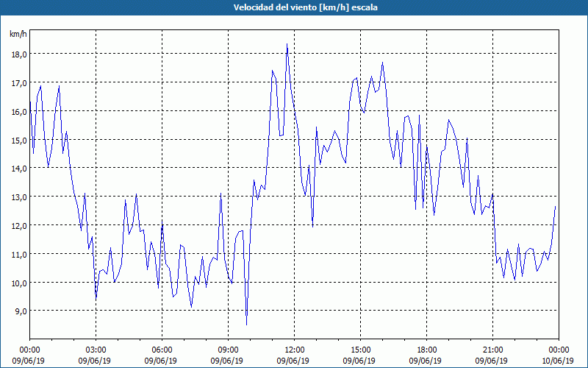
Task: Click the 18:00 time axis label
Action: [427, 350]
